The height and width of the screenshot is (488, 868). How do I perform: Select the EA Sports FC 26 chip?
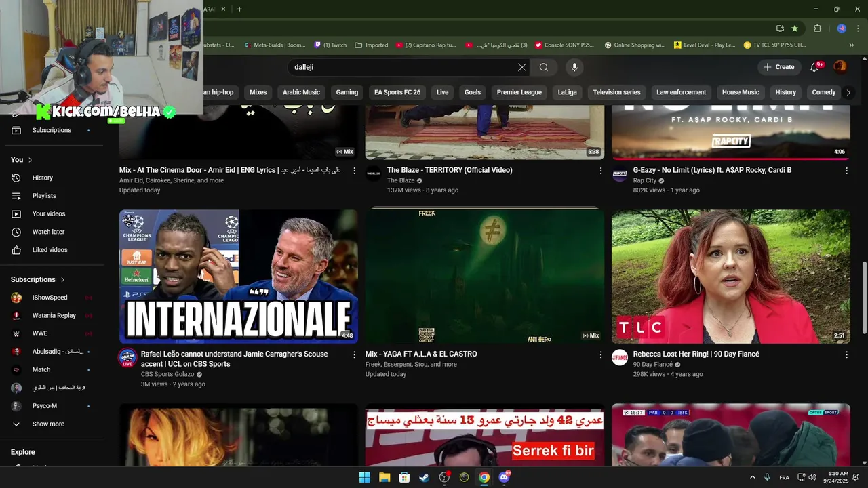click(x=397, y=92)
